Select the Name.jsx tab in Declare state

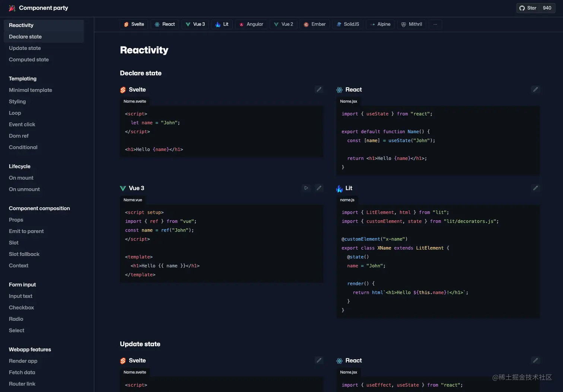point(349,101)
